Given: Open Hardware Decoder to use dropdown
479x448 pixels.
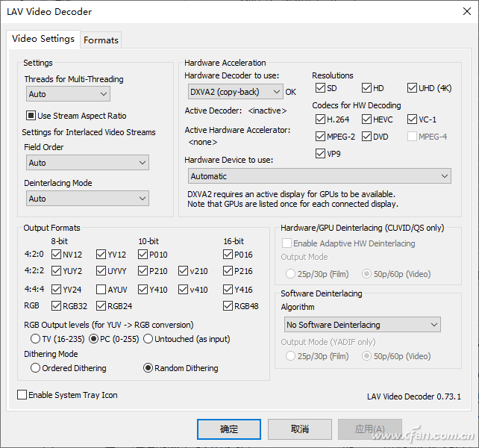Looking at the screenshot, I should (236, 92).
